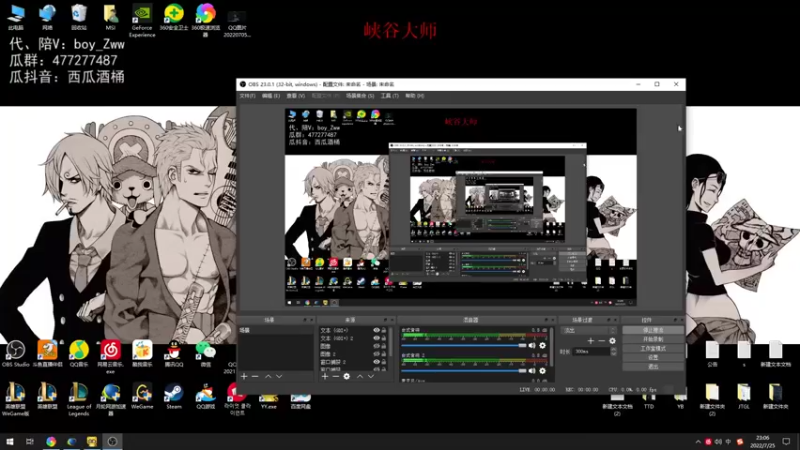
Task: Open Task View on the taskbar
Action: pos(30,441)
